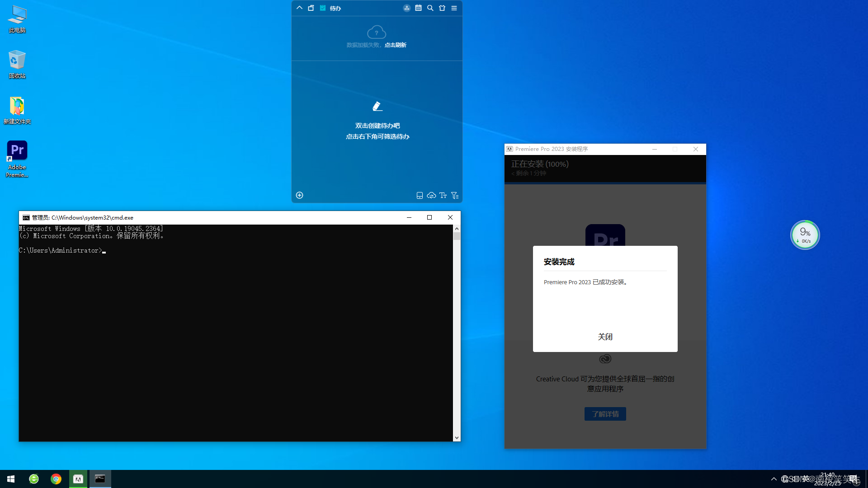Click the cmd.exe title bar icon

pyautogui.click(x=26, y=217)
